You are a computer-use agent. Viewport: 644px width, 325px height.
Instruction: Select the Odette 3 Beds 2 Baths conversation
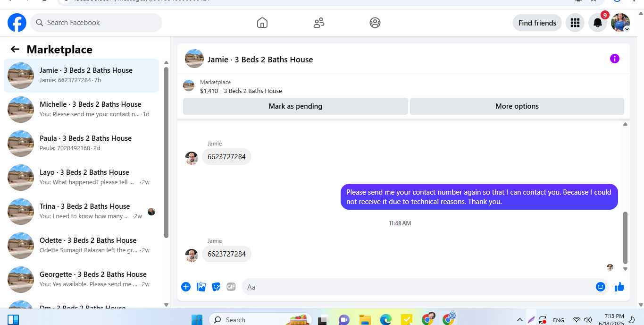(x=81, y=246)
